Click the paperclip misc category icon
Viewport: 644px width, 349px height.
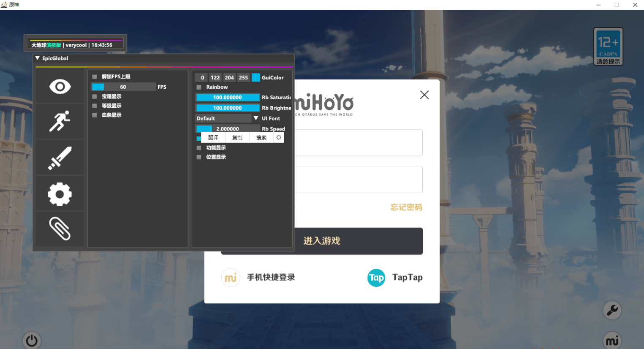60,229
